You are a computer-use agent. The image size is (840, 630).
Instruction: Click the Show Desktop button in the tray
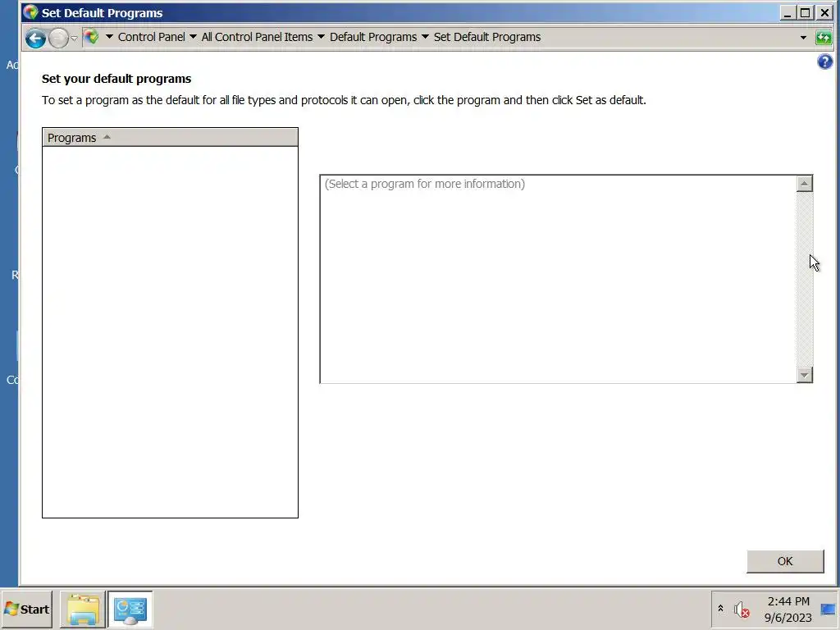(829, 609)
